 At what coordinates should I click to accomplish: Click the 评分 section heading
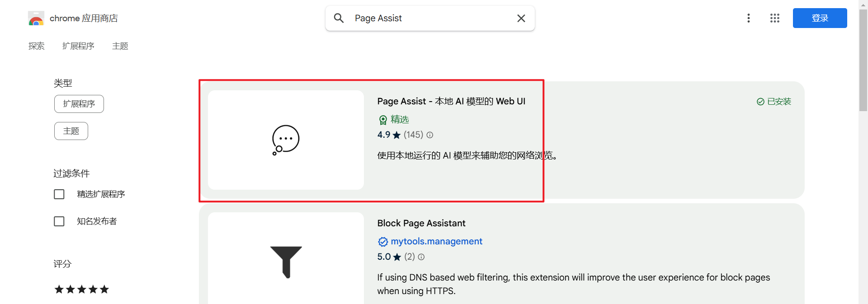pos(62,264)
